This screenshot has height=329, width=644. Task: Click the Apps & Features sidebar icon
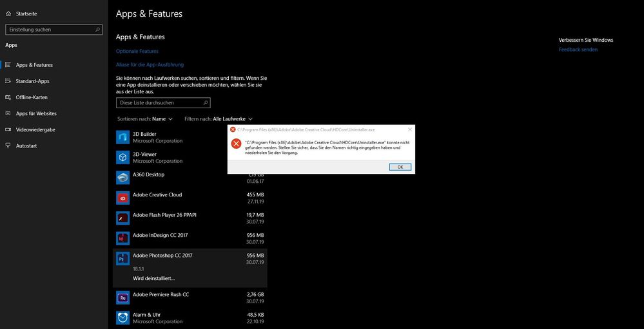click(8, 65)
